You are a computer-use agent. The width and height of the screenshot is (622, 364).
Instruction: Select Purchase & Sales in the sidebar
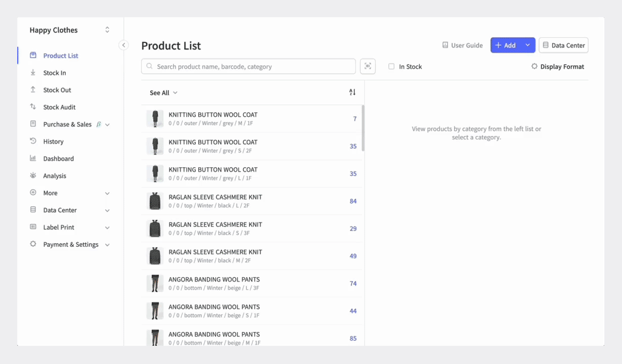[67, 124]
